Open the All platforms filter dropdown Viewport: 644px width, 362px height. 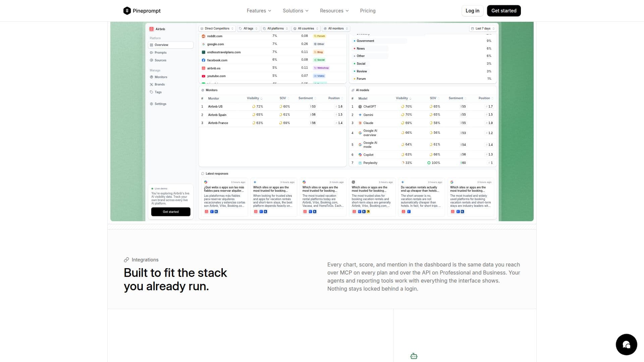tap(275, 28)
